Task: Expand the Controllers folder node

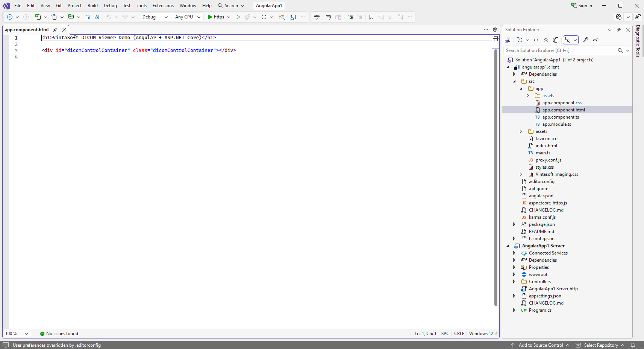Action: (514, 282)
